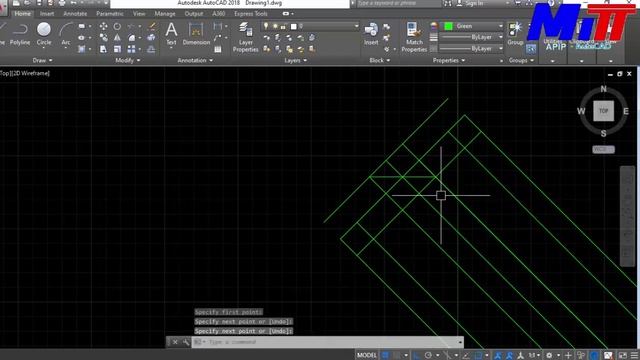Image resolution: width=640 pixels, height=360 pixels.
Task: Select the Text tool
Action: coord(171,33)
